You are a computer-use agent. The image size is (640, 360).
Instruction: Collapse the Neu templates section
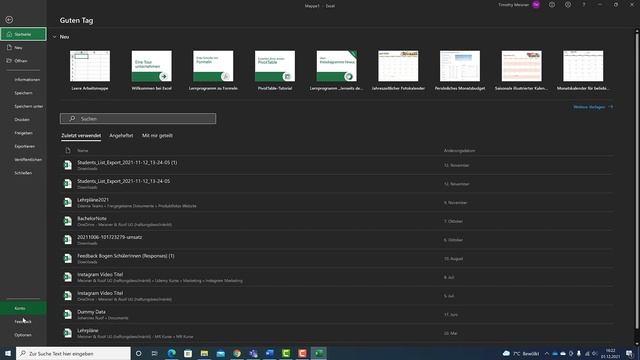point(54,37)
